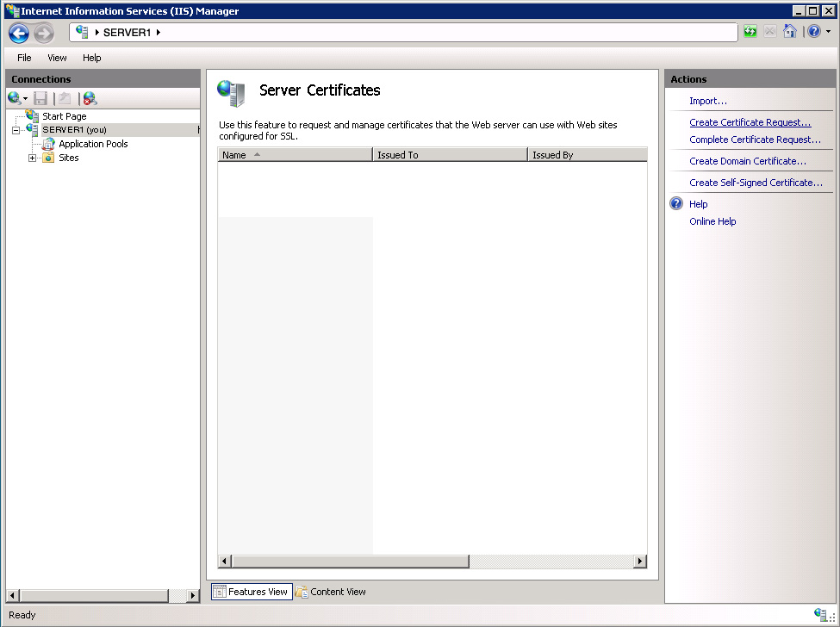
Task: Sort by the Issued By column header
Action: pyautogui.click(x=588, y=155)
